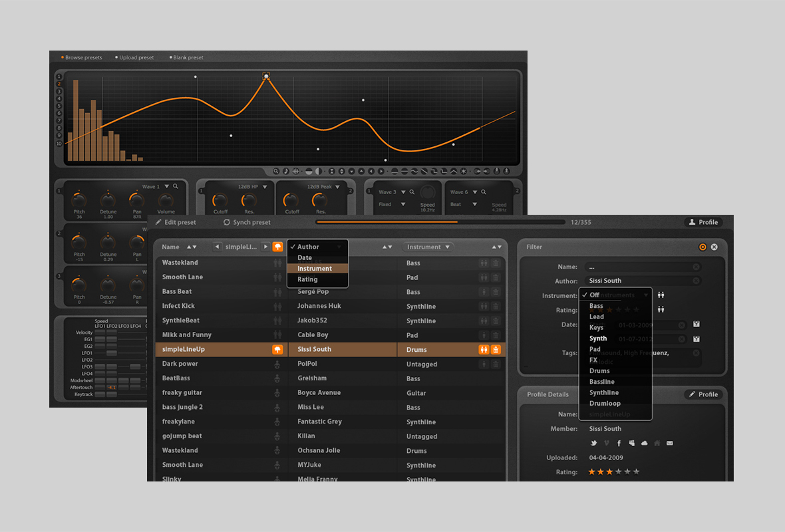
Task: Click the Facebook icon in Profile Details
Action: tap(619, 443)
